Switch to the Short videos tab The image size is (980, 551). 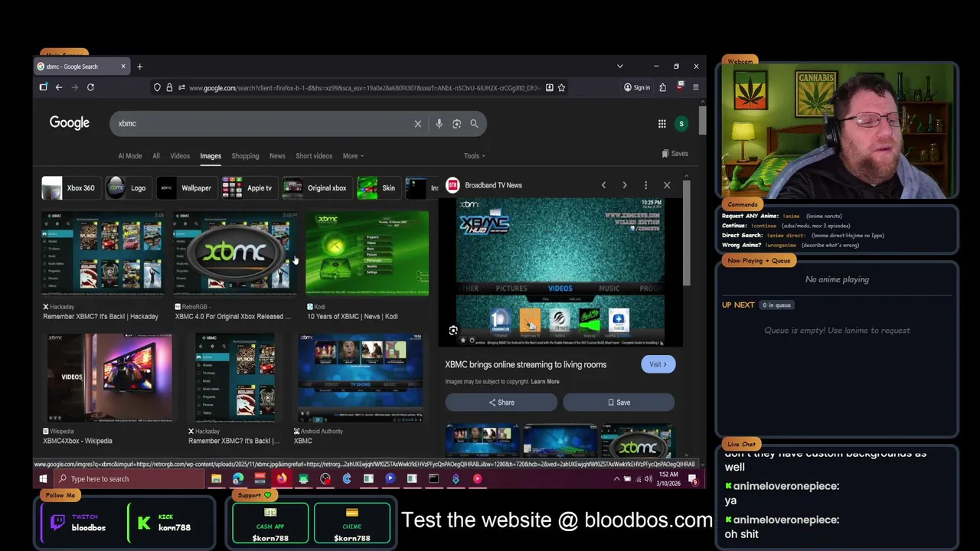coord(314,155)
